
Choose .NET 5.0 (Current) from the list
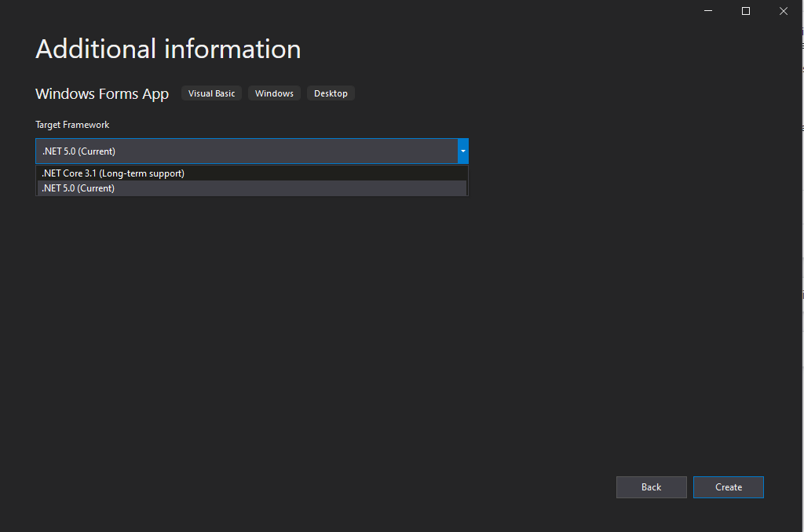(x=252, y=188)
